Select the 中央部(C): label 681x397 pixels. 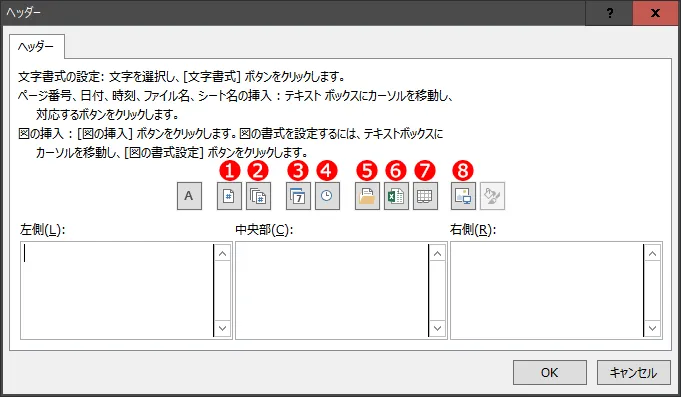click(x=264, y=230)
